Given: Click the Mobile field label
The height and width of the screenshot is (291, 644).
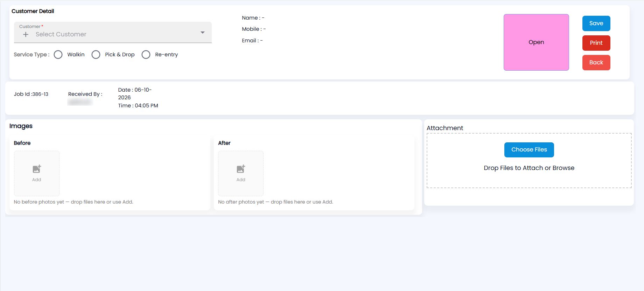Looking at the screenshot, I should [x=254, y=29].
